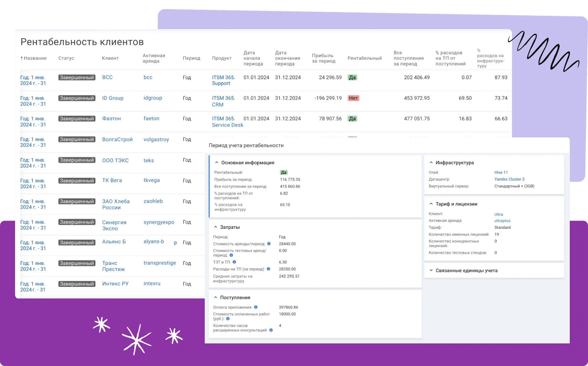The height and width of the screenshot is (366, 588).
Task: Open the Yandex Cluster 3 datacenter link
Action: pyautogui.click(x=509, y=179)
